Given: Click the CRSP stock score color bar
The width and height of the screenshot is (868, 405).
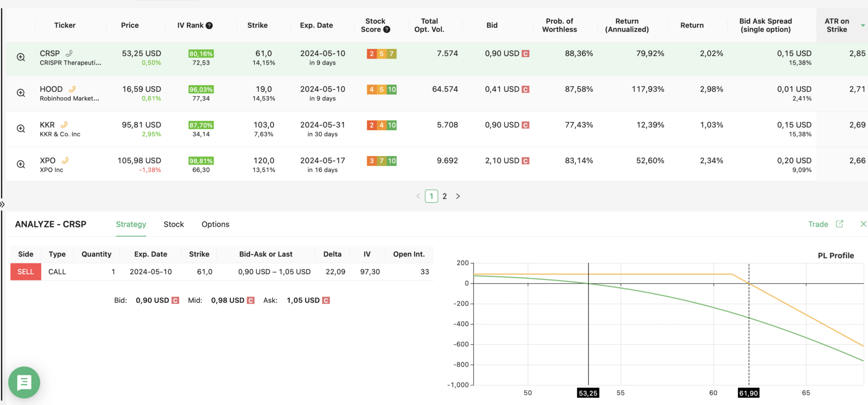Looking at the screenshot, I should 382,54.
